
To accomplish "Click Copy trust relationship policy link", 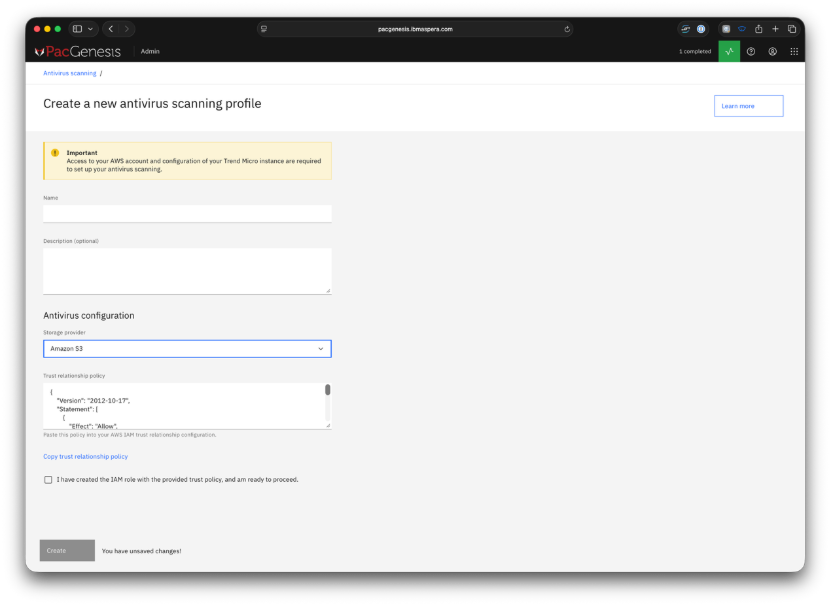I will pyautogui.click(x=85, y=457).
